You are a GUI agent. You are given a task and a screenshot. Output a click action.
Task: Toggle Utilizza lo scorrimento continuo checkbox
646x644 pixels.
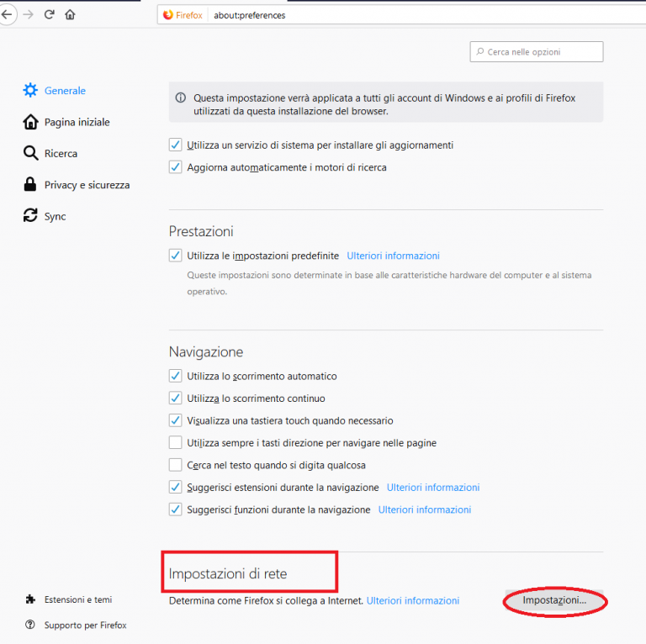(x=176, y=399)
